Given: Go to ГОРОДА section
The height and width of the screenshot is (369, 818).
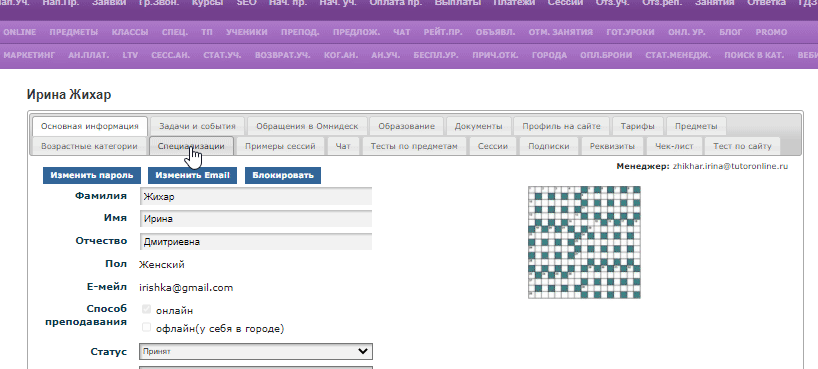Looking at the screenshot, I should coord(549,55).
